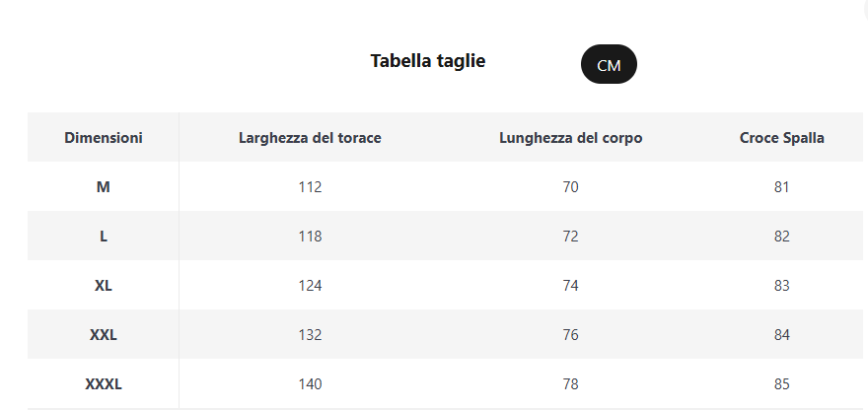Click the M size row label
This screenshot has height=410, width=868.
(x=103, y=187)
